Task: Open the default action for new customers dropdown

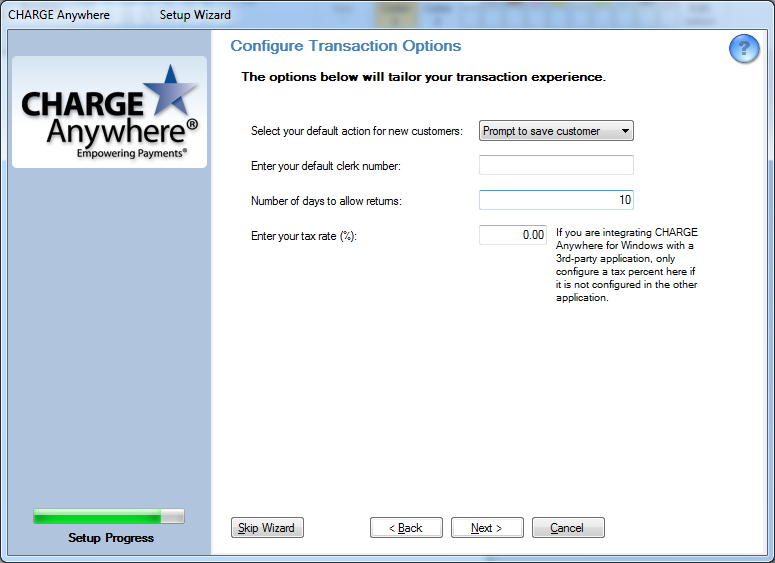Action: click(x=556, y=131)
